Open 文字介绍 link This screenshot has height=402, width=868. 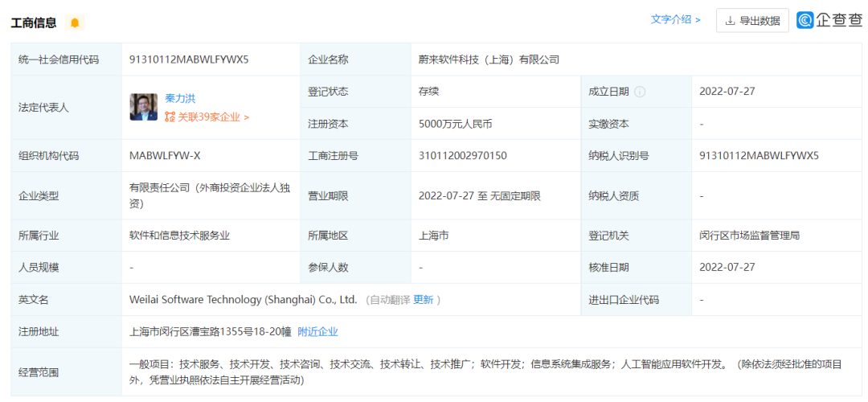tap(675, 19)
